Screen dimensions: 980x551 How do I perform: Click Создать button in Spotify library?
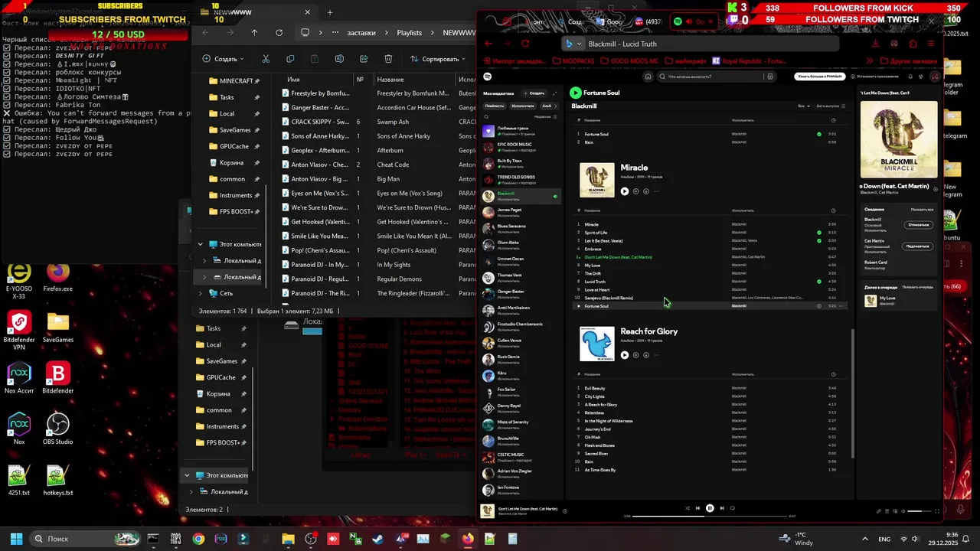[x=534, y=93]
